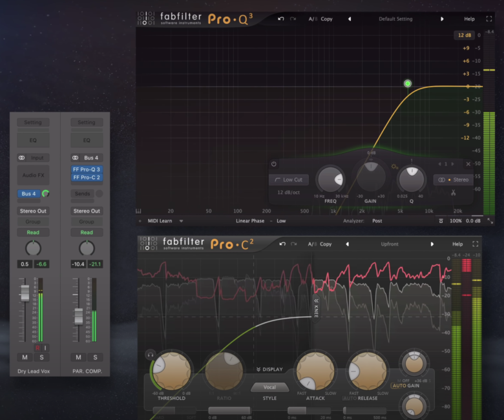Click the PAR. COMP. volume fader
The image size is (504, 420).
coord(78,316)
